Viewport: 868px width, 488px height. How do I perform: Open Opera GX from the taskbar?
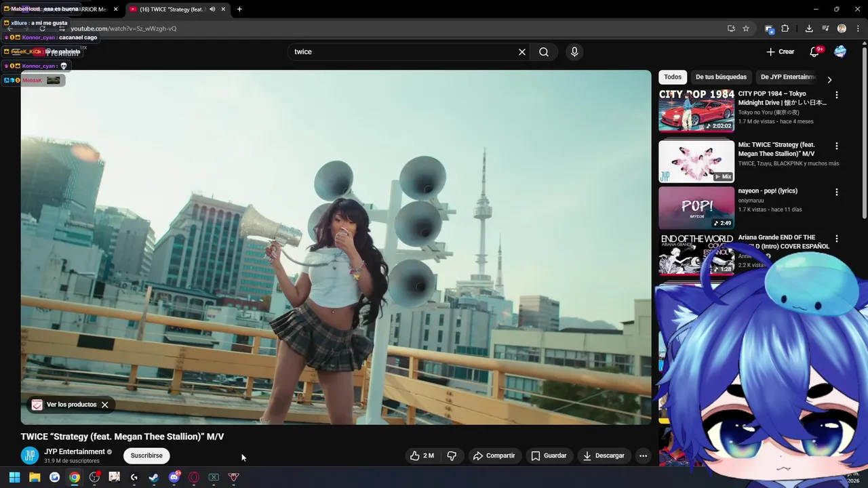[x=194, y=477]
